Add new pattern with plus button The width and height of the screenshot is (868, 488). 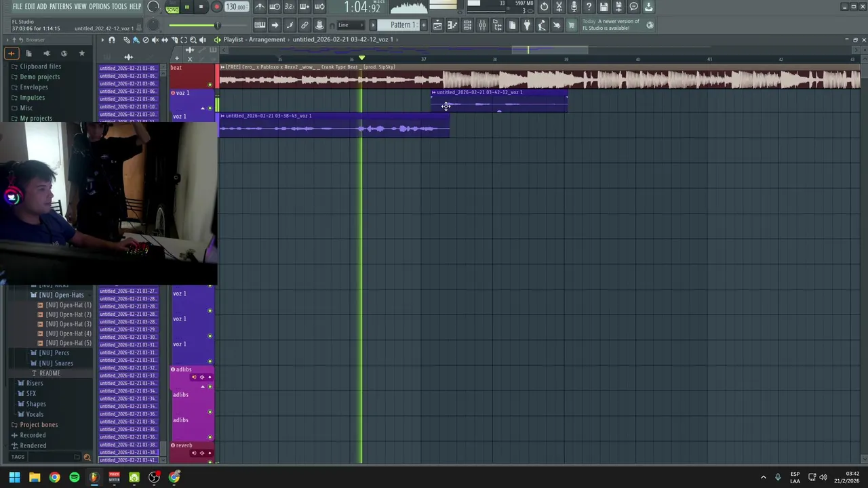pyautogui.click(x=424, y=25)
